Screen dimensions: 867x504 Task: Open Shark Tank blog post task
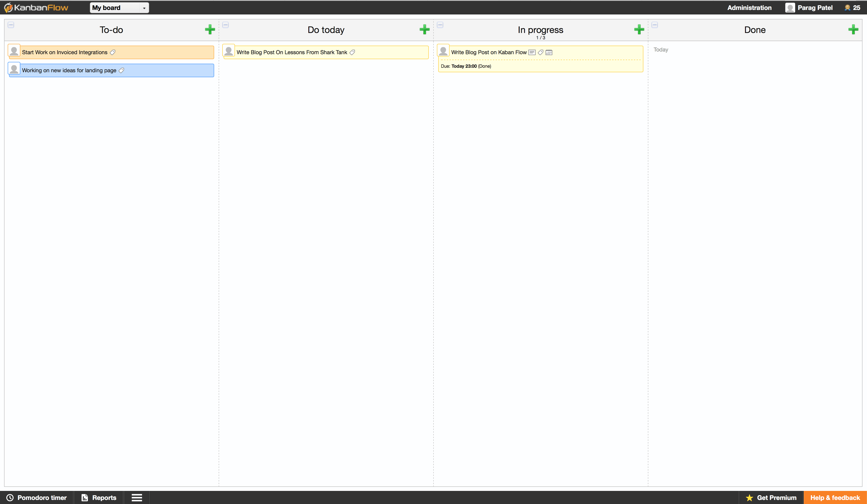point(326,52)
